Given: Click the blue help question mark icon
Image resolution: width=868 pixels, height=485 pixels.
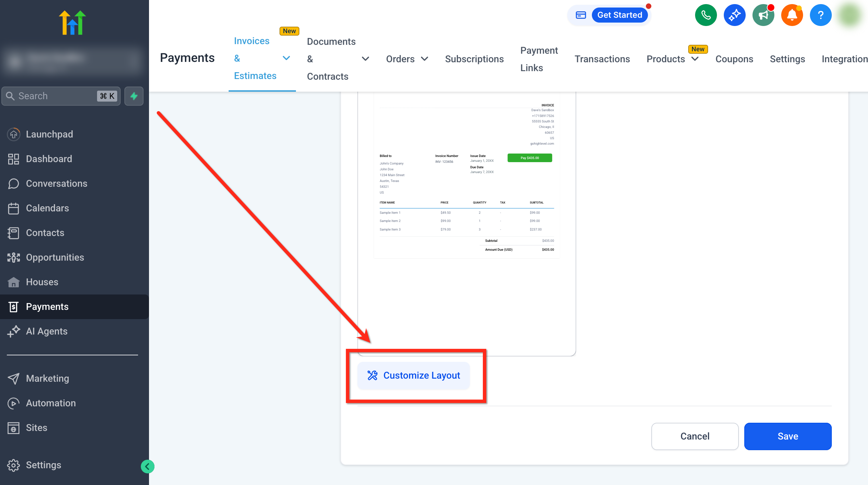Looking at the screenshot, I should [x=820, y=15].
